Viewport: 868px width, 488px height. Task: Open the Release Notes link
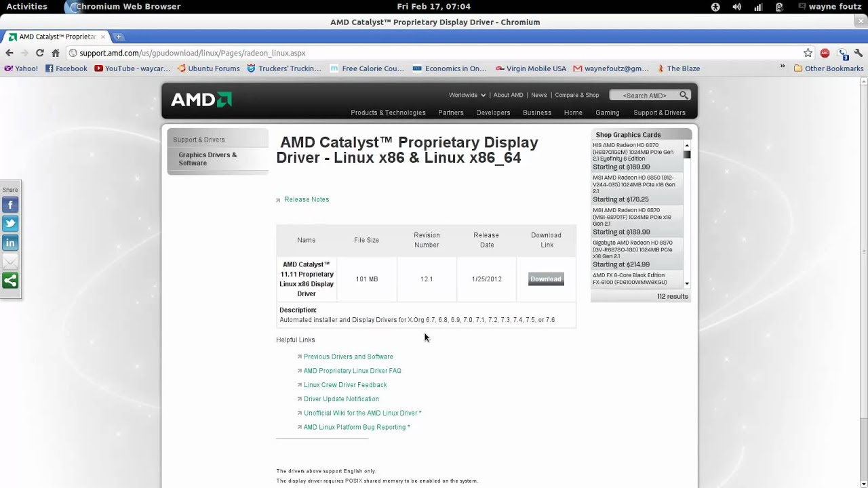307,199
